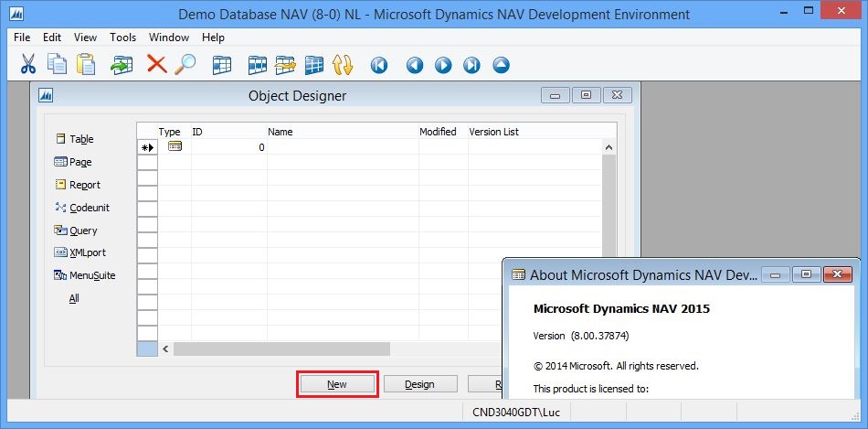Click the row selector with asterisk arrow

click(x=147, y=147)
